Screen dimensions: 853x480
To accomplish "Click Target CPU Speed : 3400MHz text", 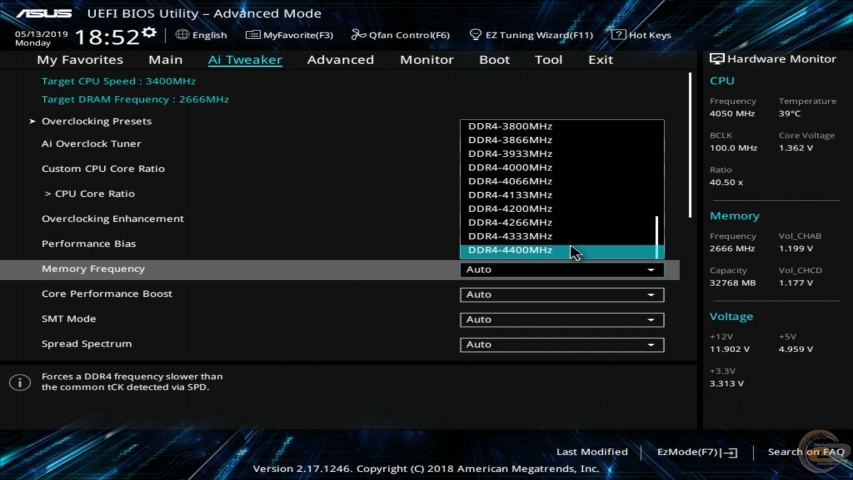I will pyautogui.click(x=119, y=81).
